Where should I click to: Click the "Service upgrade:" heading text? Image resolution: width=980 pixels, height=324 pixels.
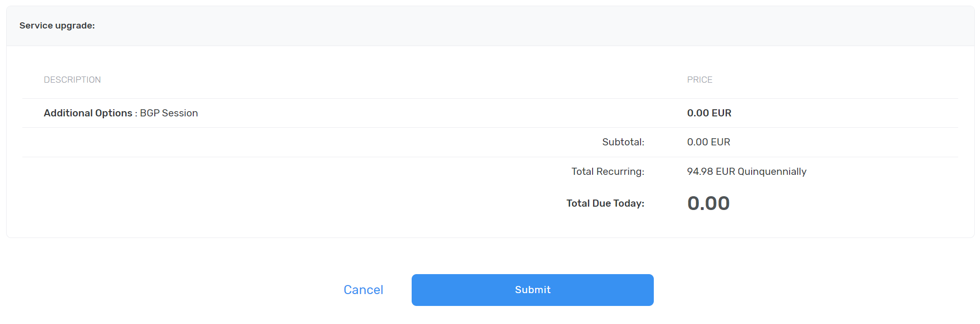click(x=57, y=26)
